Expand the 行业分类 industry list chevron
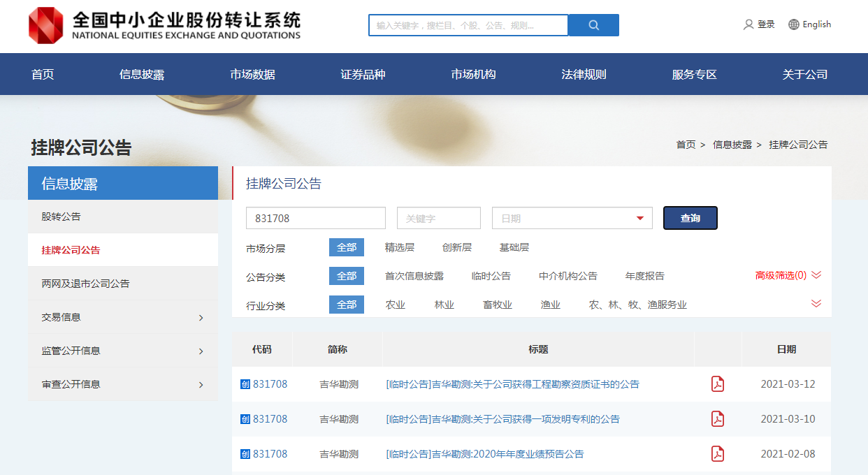Screen dimensions: 868x475 tap(816, 303)
